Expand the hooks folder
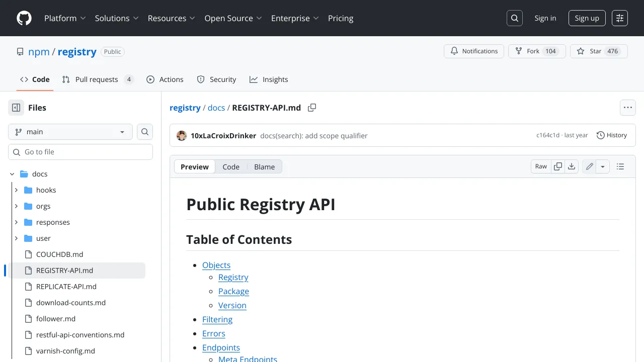Viewport: 644px width, 362px height. coord(16,190)
